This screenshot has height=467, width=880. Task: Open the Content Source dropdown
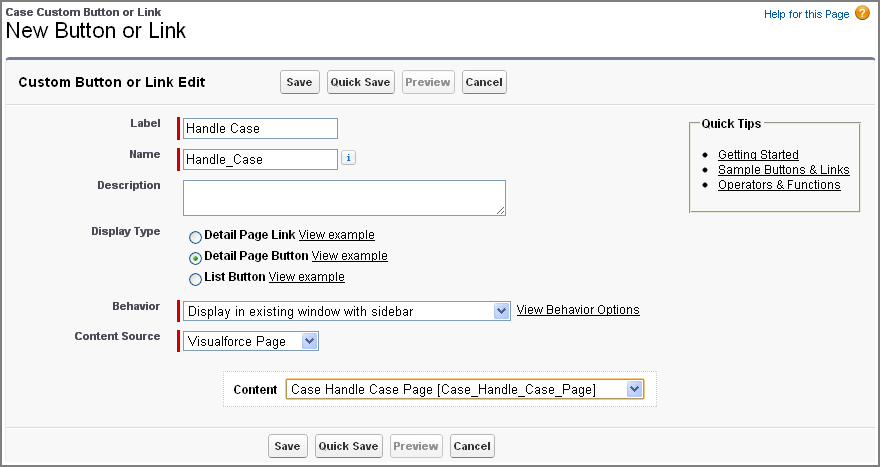[x=251, y=341]
